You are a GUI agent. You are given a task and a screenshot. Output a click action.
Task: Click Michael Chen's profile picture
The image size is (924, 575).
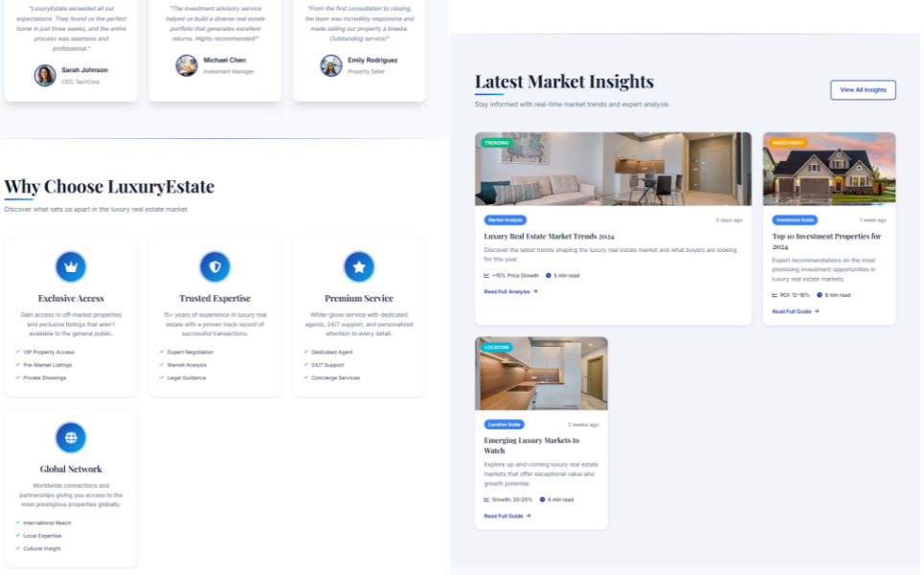tap(187, 65)
